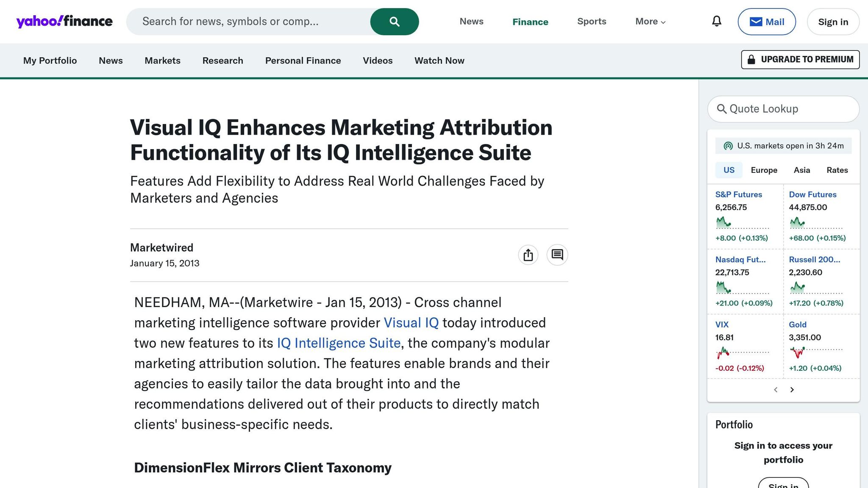Click the S&P Futures sparkline chart
The image size is (868, 488).
742,222
